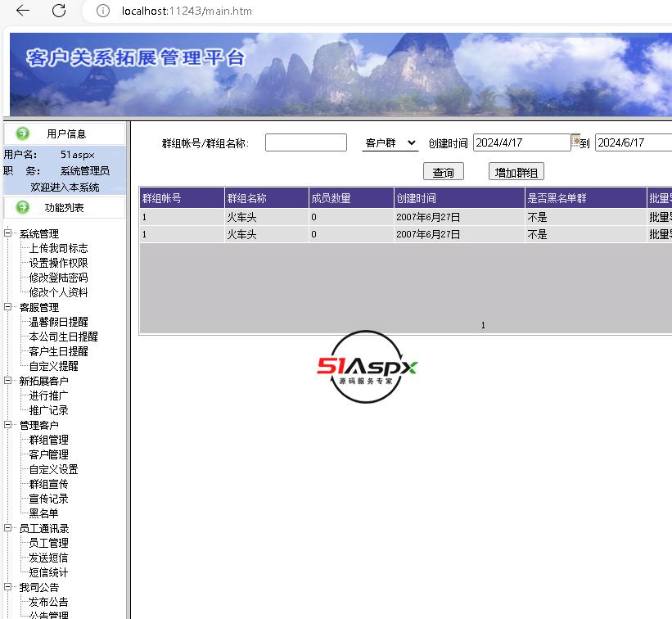Open 修改登陆密码 in the tree
Viewport: 672px width, 619px height.
point(58,278)
